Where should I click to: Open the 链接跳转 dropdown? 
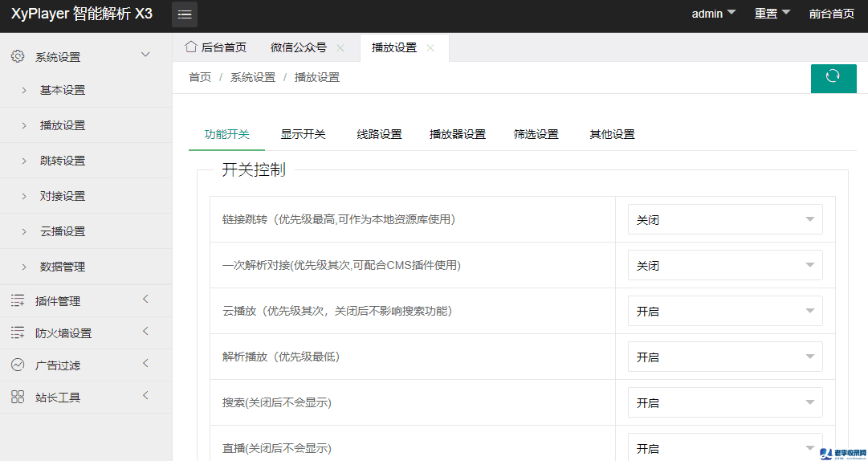tap(724, 219)
